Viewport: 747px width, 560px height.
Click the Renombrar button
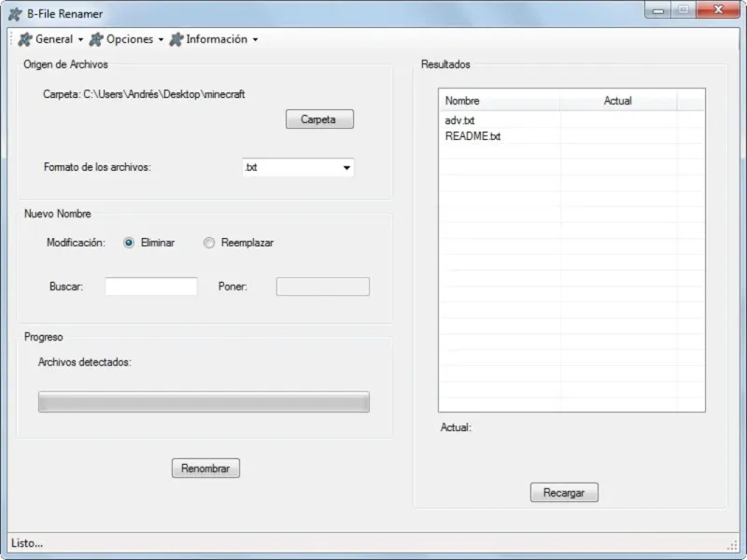205,469
